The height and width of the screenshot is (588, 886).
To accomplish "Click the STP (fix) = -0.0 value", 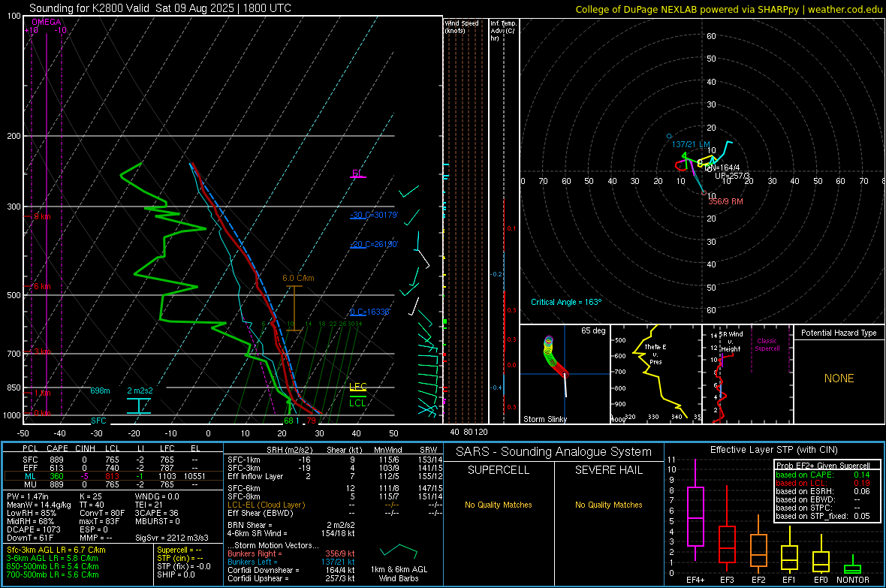I will pos(184,566).
